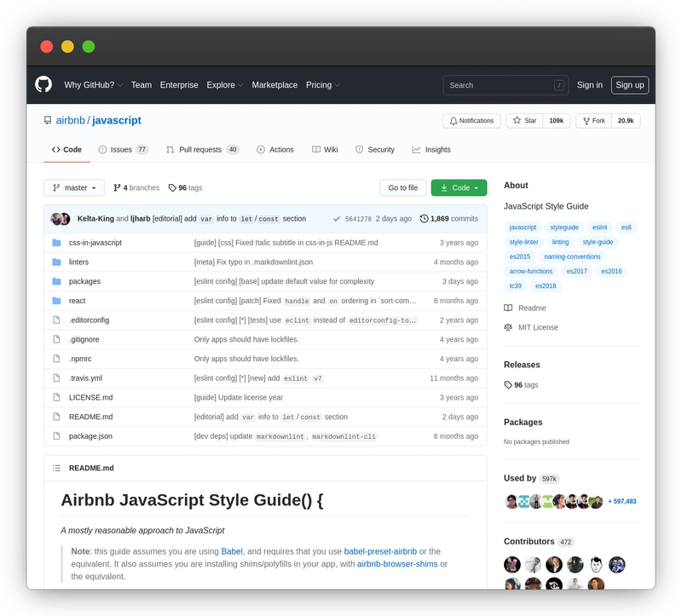Click the book icon next to Readme
The height and width of the screenshot is (616, 682).
[508, 308]
